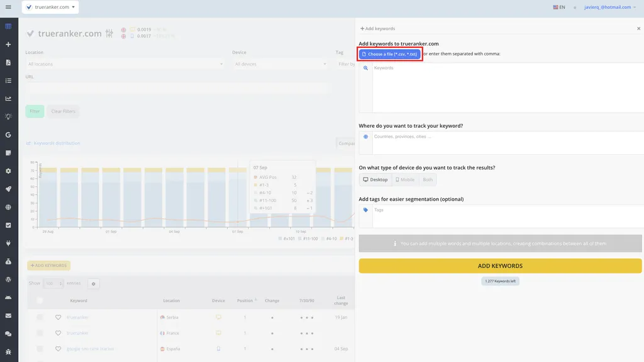Open the PDF report sidebar icon
Screen dimensions: 644x362
8,62
